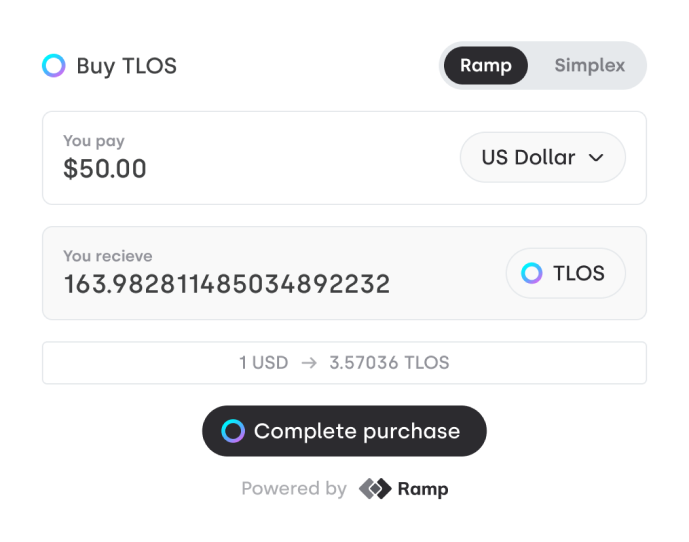Click the chevron arrow beside US Dollar
Viewport: 689px width, 542px height.
[x=596, y=158]
